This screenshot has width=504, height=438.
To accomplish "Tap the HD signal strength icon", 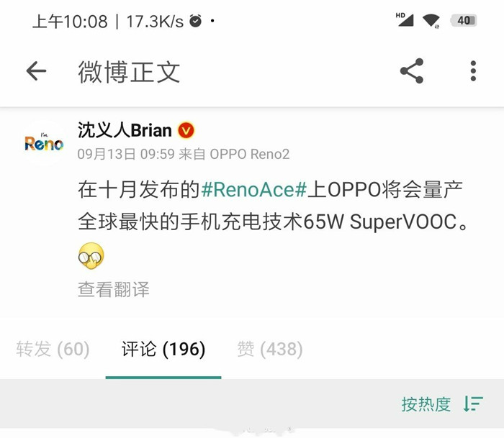I will tap(405, 20).
